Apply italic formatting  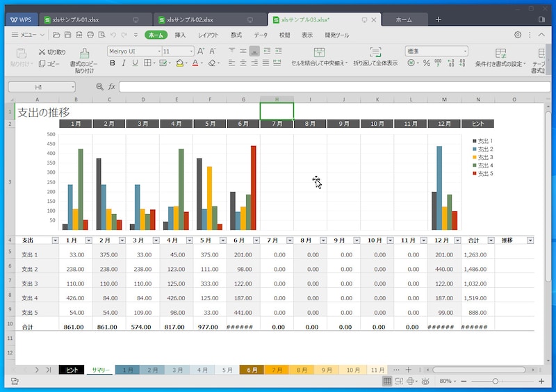pyautogui.click(x=124, y=63)
